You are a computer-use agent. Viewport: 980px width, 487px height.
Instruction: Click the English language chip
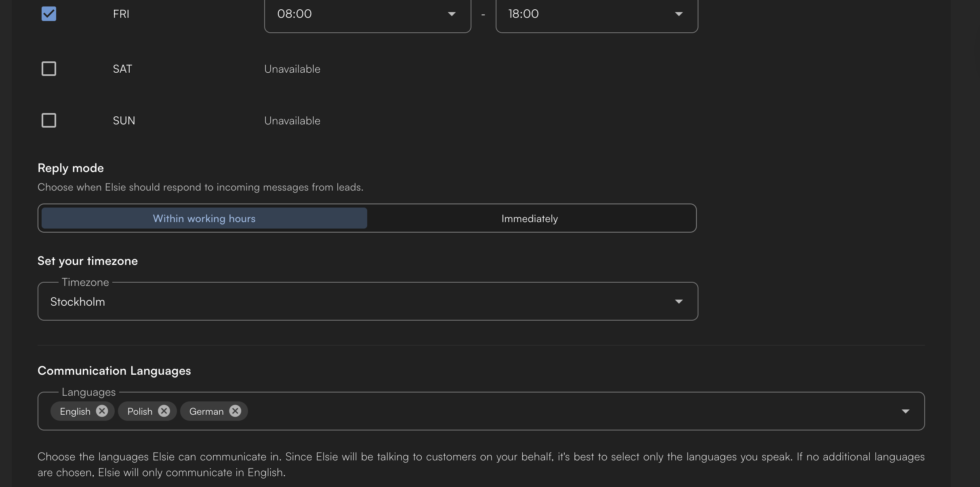[x=76, y=411]
